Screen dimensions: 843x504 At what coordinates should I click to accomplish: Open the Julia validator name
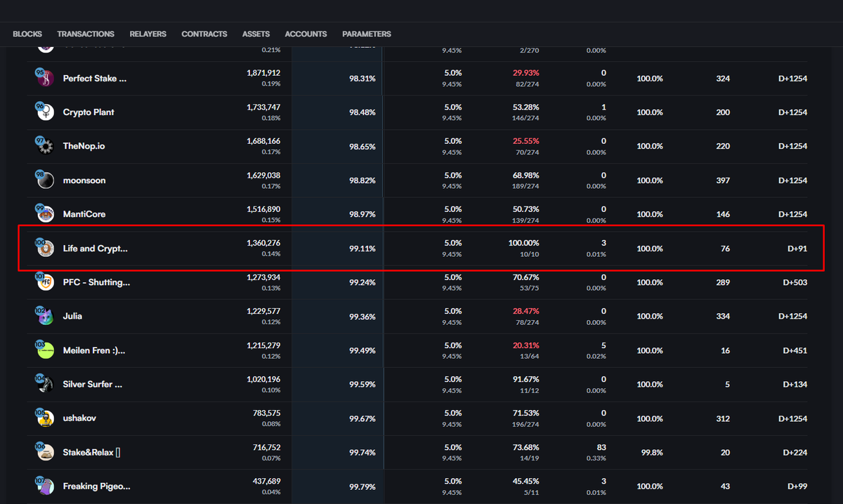[x=72, y=316]
